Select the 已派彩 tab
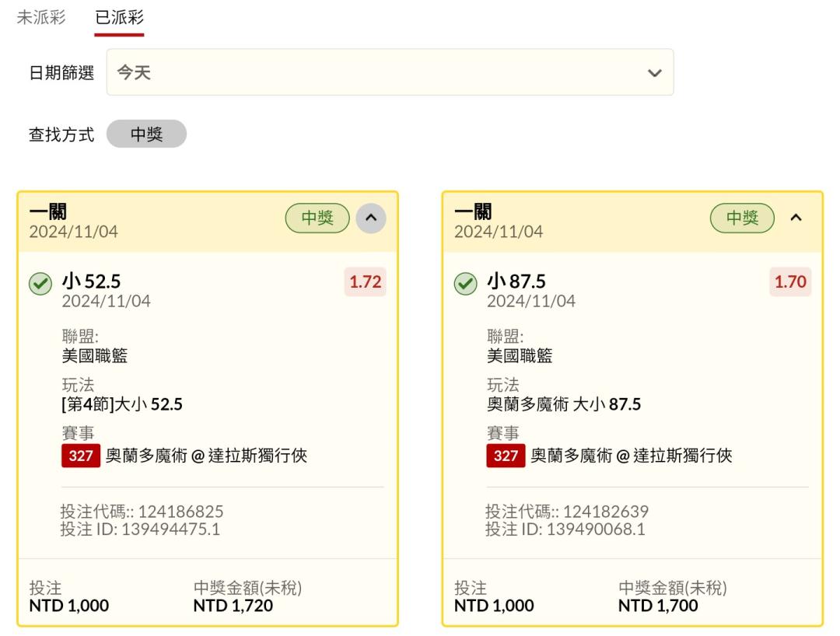840x636 pixels. 119,18
